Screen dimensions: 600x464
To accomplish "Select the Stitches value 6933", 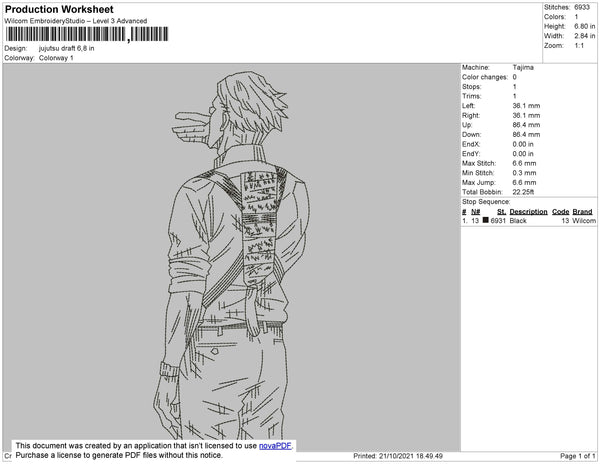I will click(582, 7).
